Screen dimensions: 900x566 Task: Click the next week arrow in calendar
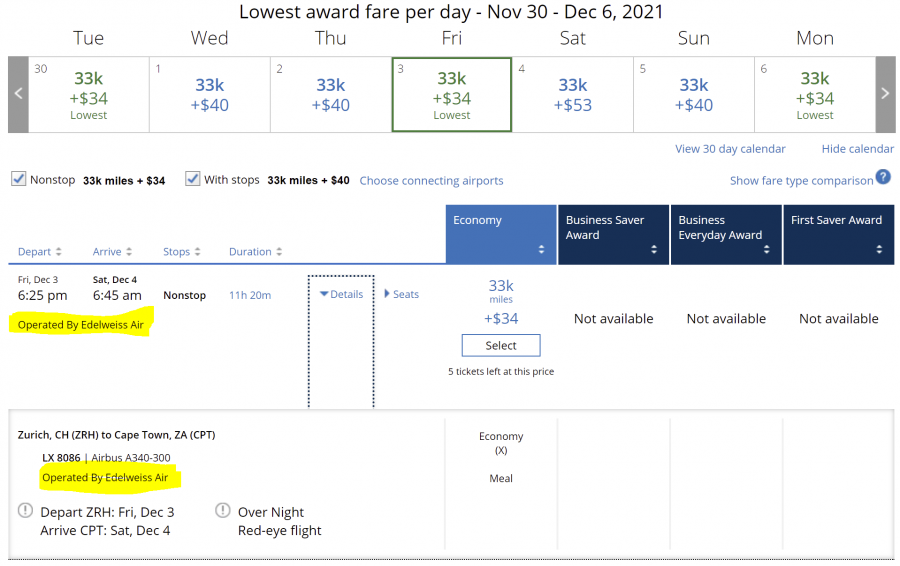click(x=885, y=94)
